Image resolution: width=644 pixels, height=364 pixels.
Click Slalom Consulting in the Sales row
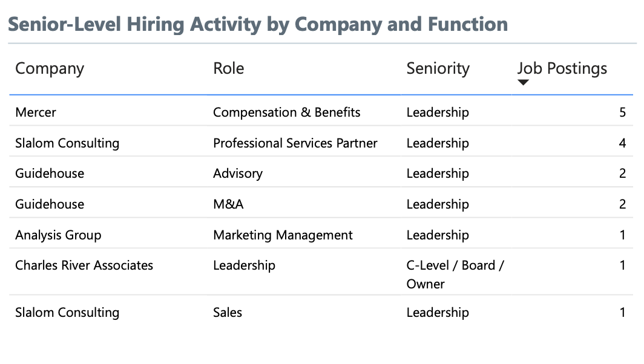pos(67,313)
